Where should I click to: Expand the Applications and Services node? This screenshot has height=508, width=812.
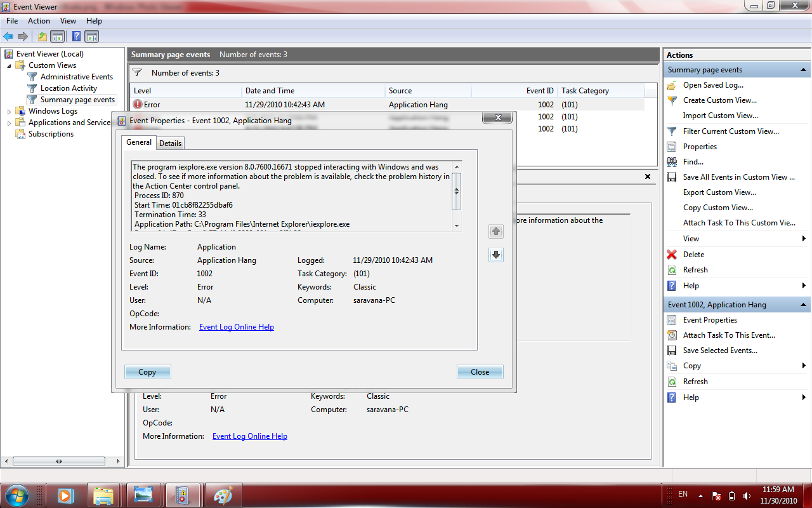tap(9, 123)
